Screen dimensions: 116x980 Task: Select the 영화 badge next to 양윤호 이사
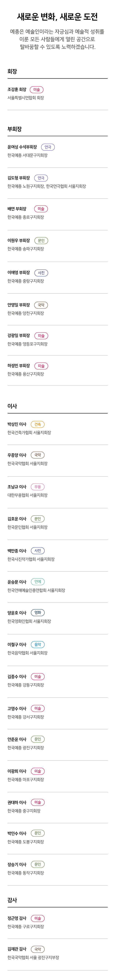(x=38, y=612)
